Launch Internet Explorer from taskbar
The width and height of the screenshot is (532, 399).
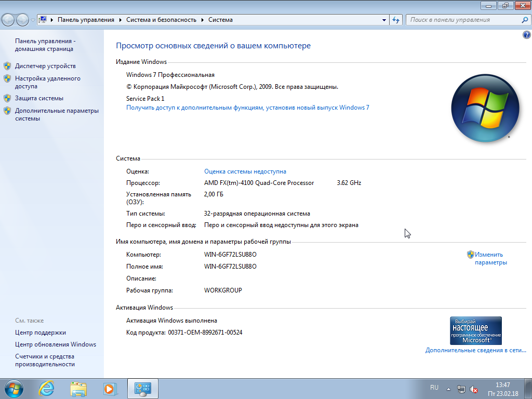tap(46, 389)
